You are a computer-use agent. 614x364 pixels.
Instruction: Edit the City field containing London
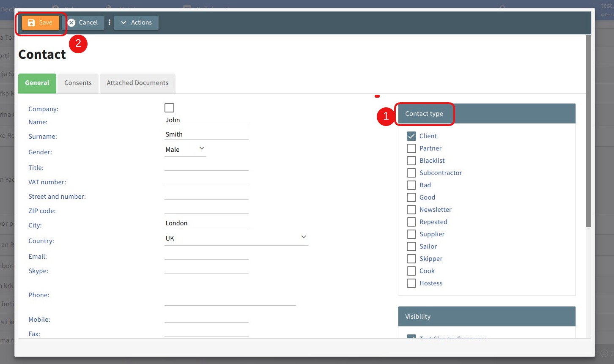tap(206, 223)
